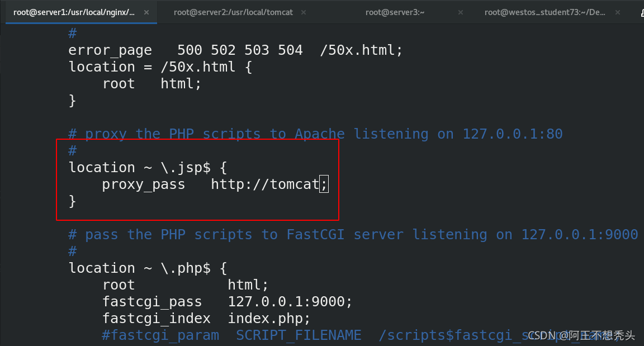Click the comment about FastCGI server on 127.0.0.1:9000

pyautogui.click(x=353, y=234)
